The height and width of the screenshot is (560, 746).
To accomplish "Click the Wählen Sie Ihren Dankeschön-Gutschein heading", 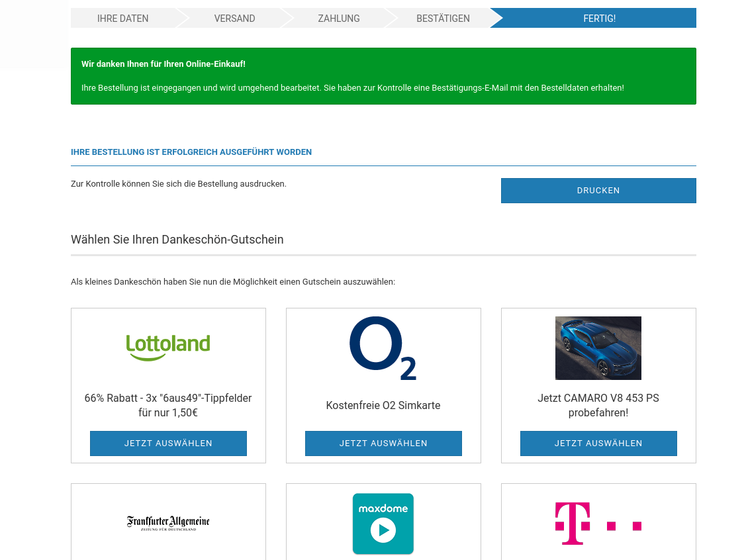I will pyautogui.click(x=177, y=240).
